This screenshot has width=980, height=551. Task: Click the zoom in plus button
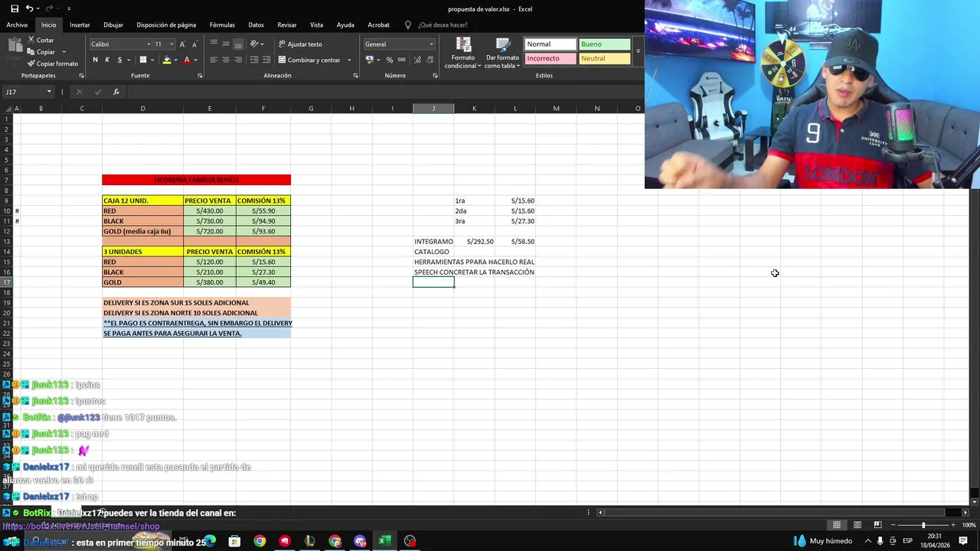point(953,525)
